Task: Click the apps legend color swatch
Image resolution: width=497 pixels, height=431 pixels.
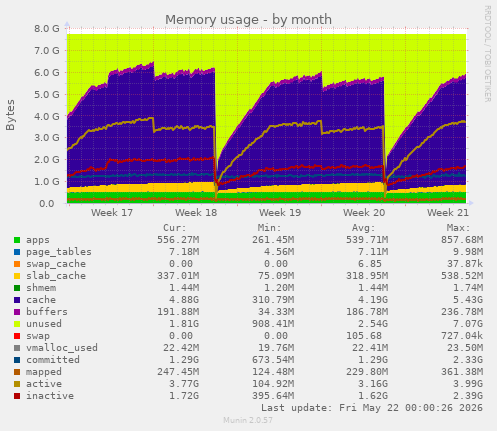Action: pyautogui.click(x=17, y=240)
